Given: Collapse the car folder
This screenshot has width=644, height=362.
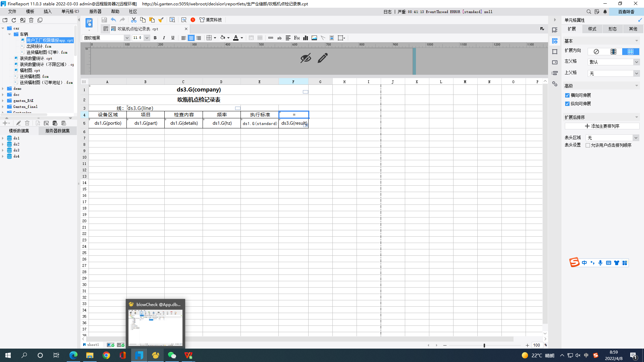Looking at the screenshot, I should (x=3, y=28).
